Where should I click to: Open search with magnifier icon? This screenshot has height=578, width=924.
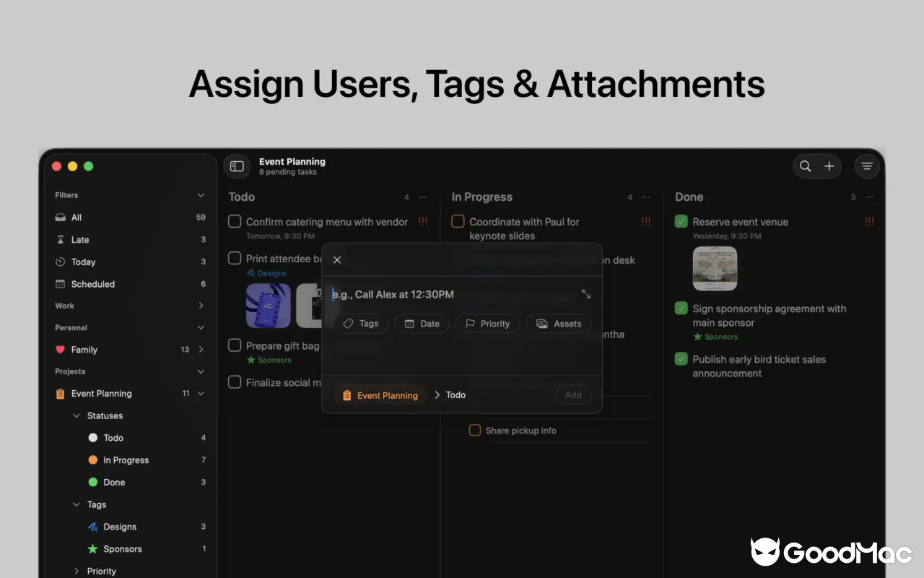pos(806,166)
